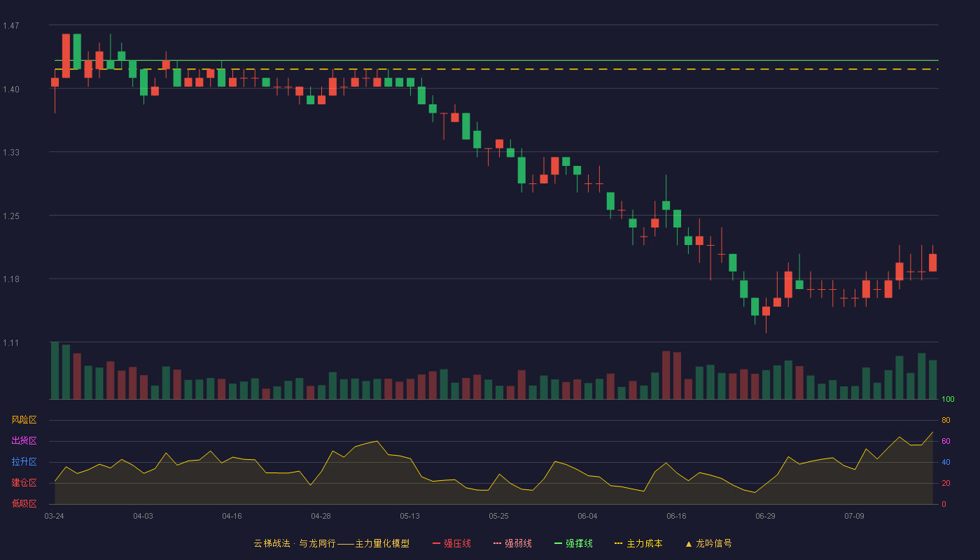Screen dimensions: 980x560
Task: Click the 1.40 price axis label
Action: [10, 90]
